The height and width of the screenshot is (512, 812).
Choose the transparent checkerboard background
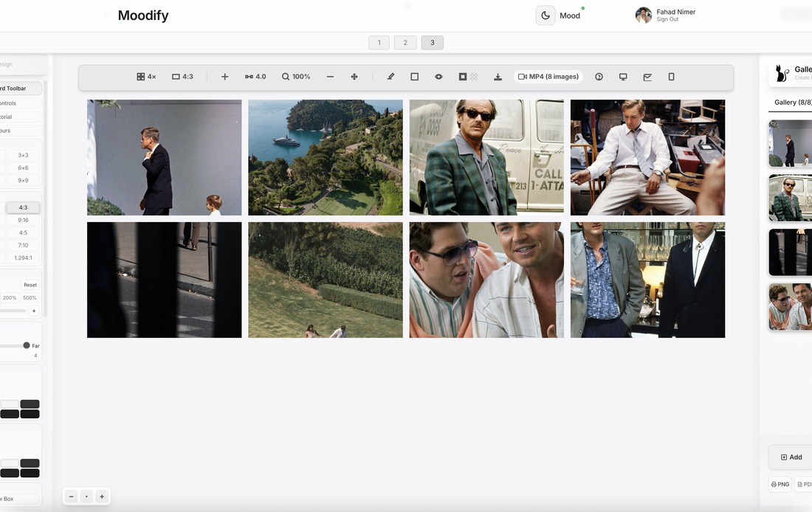(474, 77)
